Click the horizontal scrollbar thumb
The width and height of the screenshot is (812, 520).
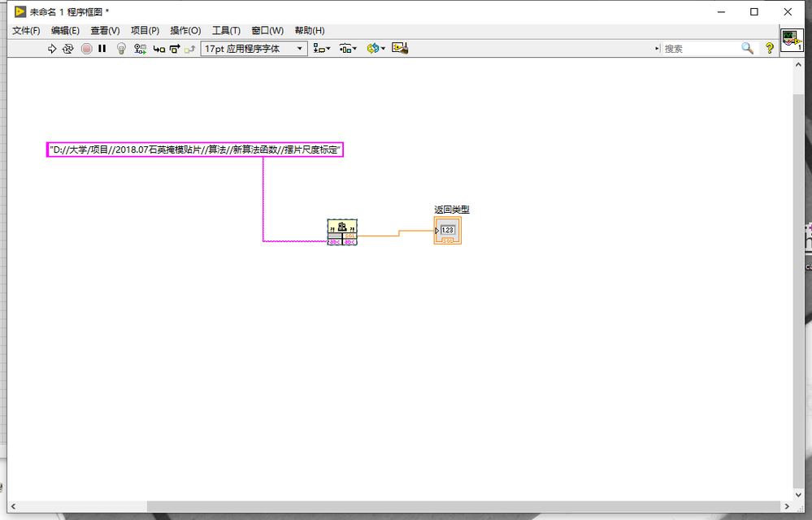tap(463, 506)
